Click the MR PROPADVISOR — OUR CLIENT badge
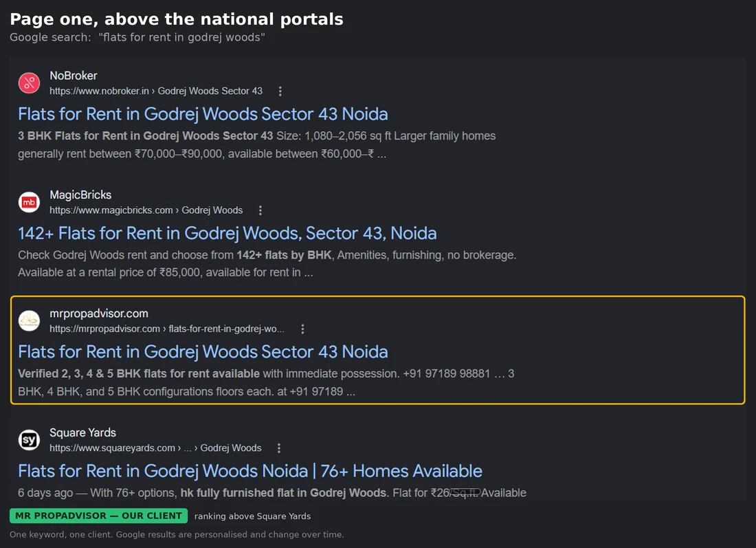 pos(99,516)
